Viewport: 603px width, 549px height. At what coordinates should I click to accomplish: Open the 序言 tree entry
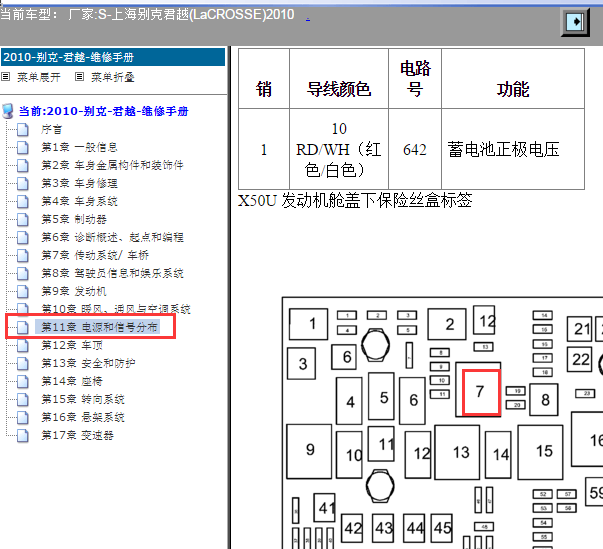[x=52, y=130]
